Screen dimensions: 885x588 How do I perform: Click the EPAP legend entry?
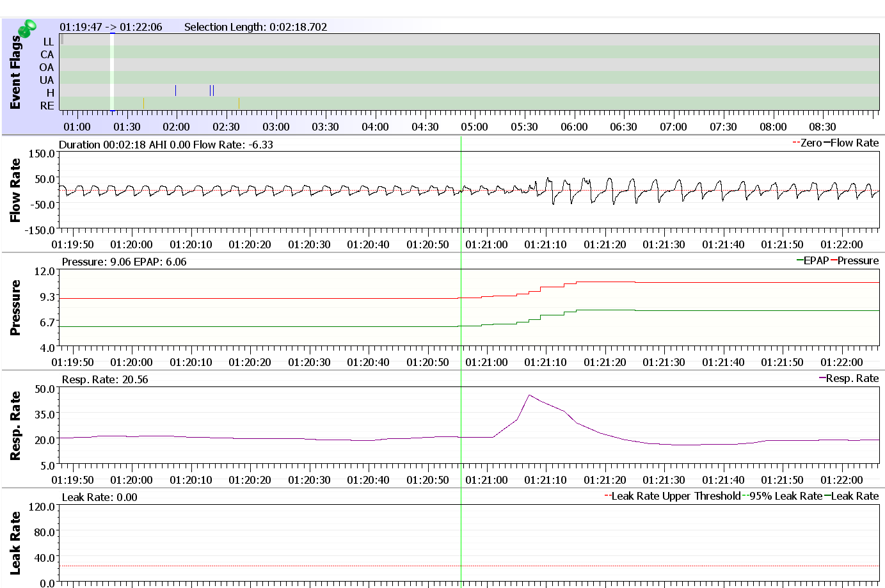pos(813,260)
